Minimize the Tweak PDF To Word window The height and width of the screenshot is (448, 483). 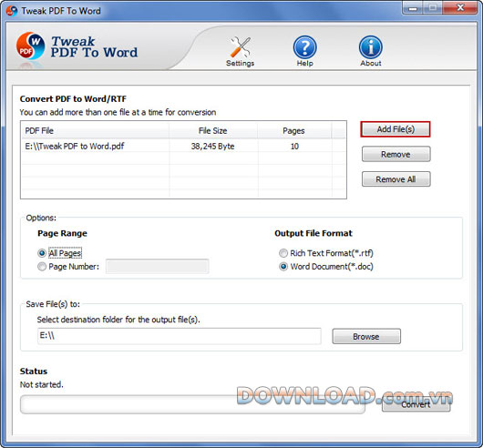pos(413,8)
